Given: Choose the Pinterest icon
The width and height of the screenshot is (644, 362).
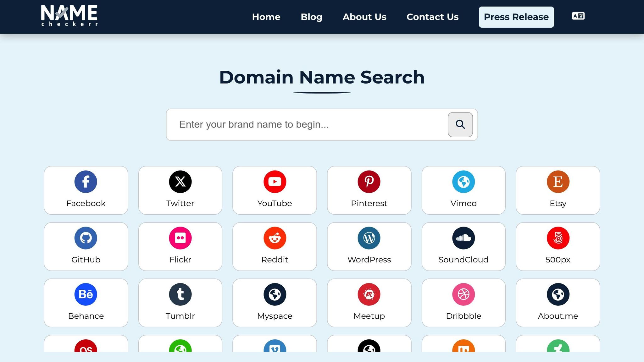Looking at the screenshot, I should pos(369,182).
